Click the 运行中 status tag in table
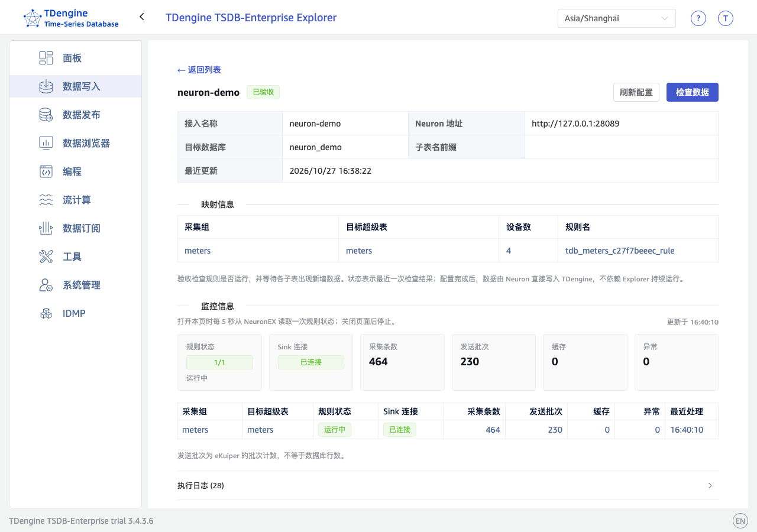The image size is (757, 532). click(x=335, y=430)
